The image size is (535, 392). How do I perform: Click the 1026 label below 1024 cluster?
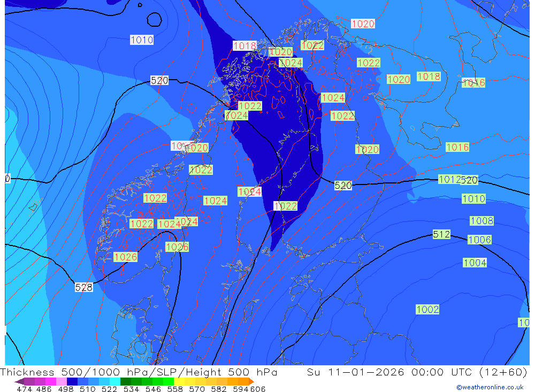[x=177, y=247]
